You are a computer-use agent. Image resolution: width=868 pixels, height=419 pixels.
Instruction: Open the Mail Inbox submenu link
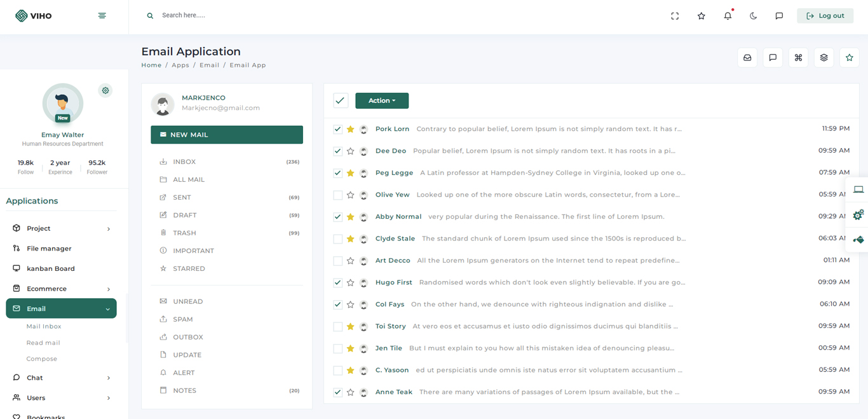pos(44,326)
